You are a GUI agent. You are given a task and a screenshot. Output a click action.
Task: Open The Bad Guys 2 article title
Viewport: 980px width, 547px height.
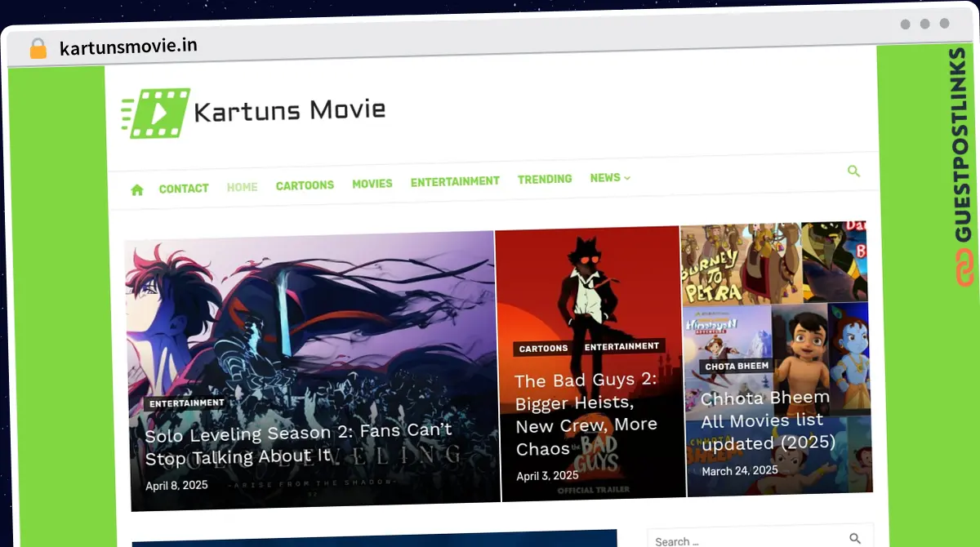point(586,415)
